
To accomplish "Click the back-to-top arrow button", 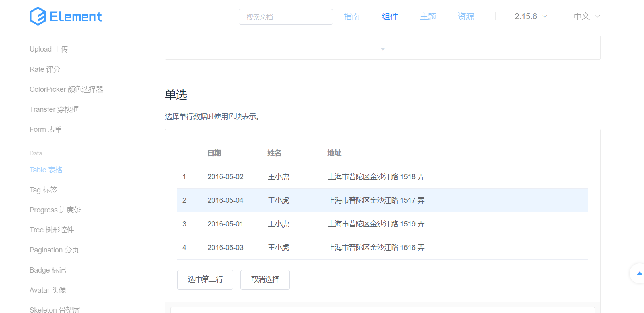I will pyautogui.click(x=639, y=273).
